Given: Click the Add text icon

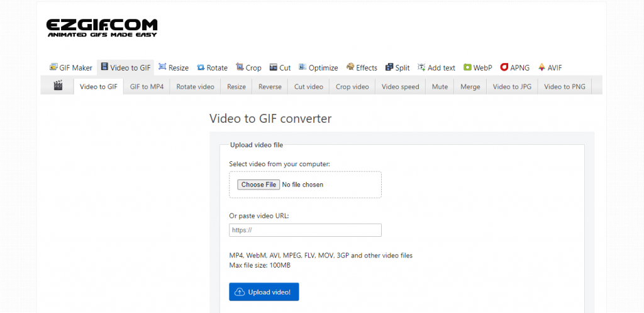Looking at the screenshot, I should click(x=422, y=67).
